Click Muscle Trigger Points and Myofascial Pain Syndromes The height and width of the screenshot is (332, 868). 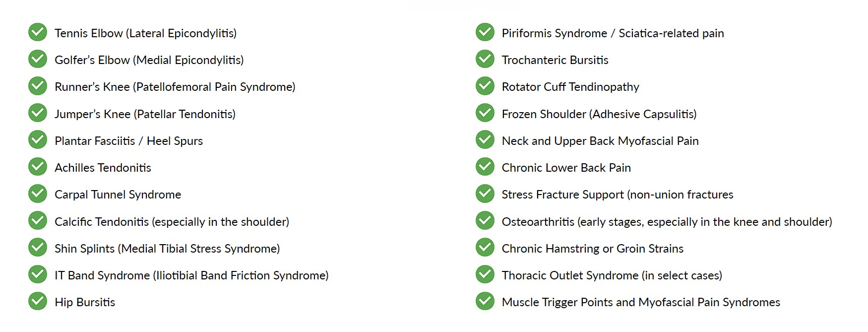[x=641, y=302]
